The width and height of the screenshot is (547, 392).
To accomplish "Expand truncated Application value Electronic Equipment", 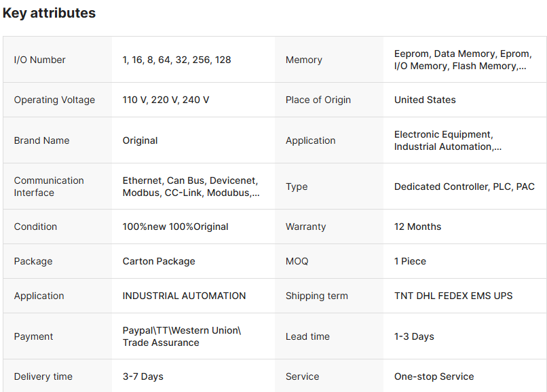I will [x=448, y=140].
